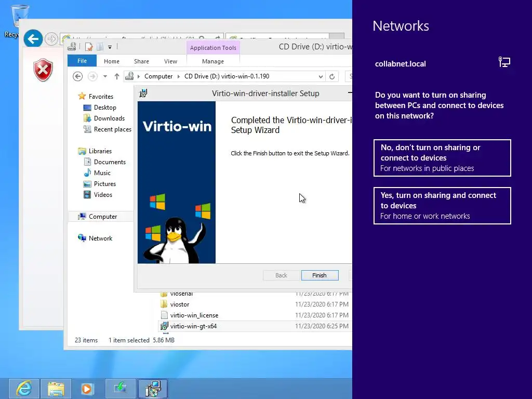Choose Yes, turn on sharing and connect

(442, 206)
